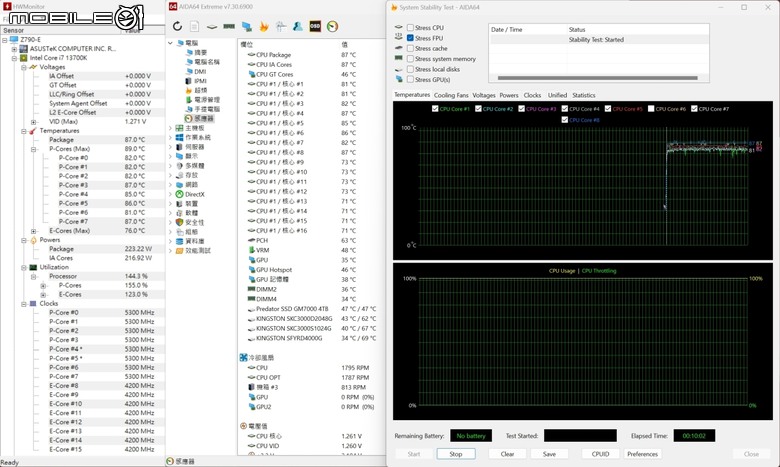Switch to the Statistics tab

(x=584, y=95)
